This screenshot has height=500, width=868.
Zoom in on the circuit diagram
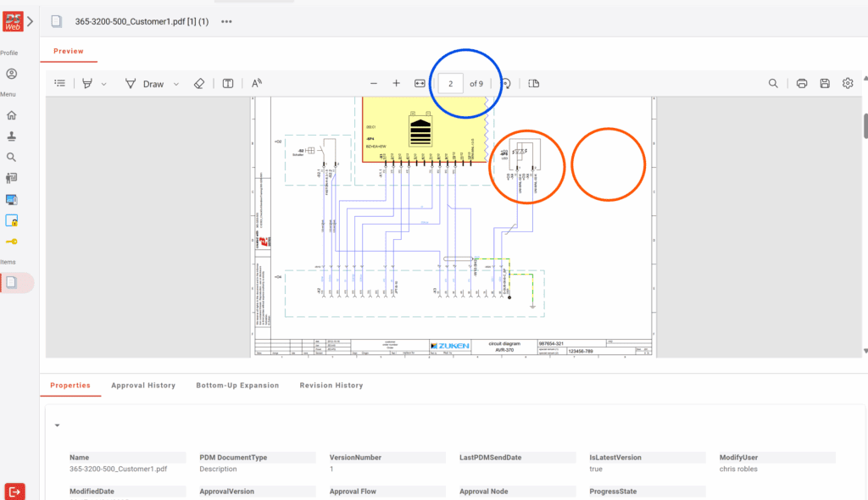[x=396, y=83]
